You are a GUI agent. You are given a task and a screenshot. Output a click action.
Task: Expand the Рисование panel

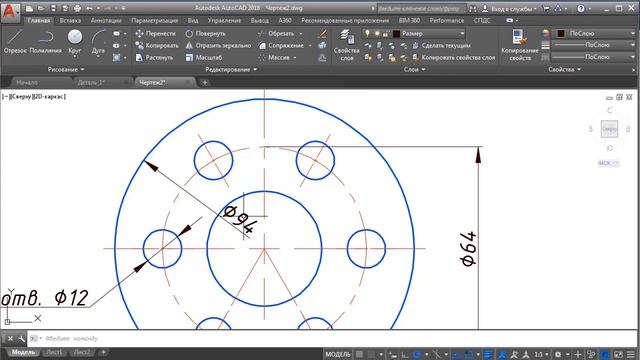[66, 70]
